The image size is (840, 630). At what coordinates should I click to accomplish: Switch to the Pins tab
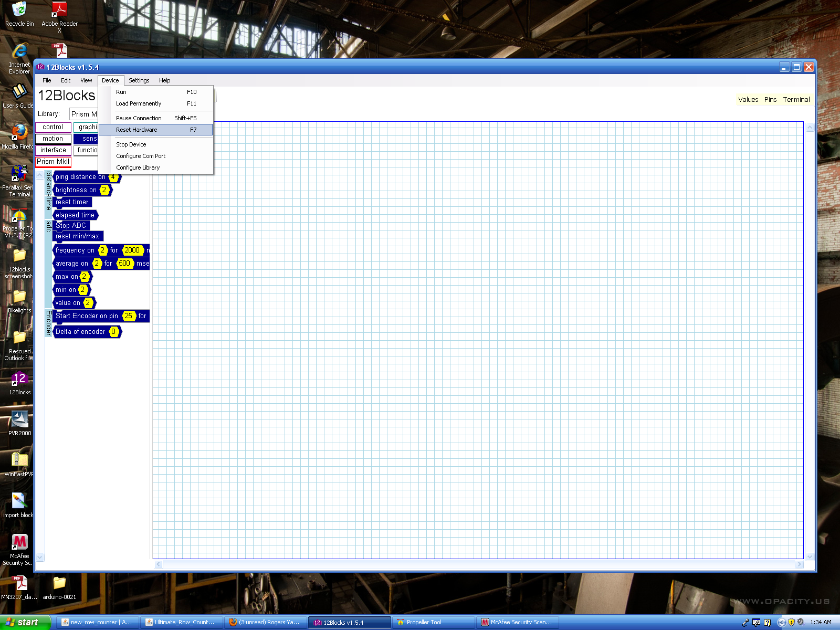(770, 100)
